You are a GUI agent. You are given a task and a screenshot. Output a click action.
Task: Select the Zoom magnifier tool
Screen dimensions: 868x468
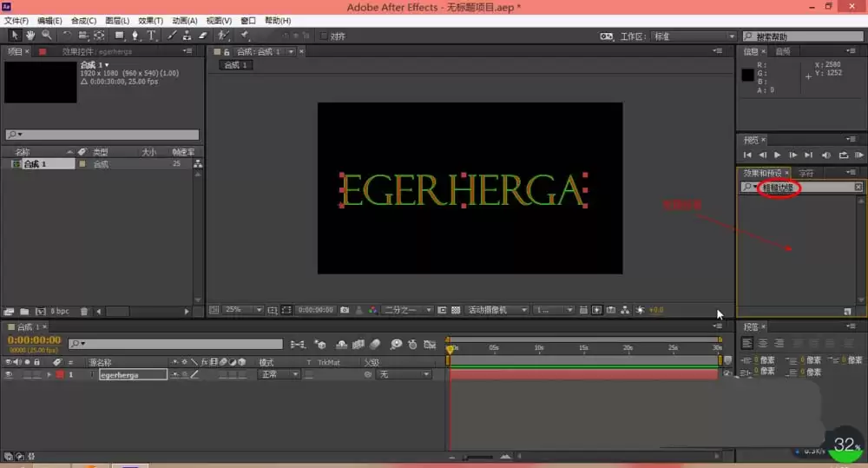point(47,36)
